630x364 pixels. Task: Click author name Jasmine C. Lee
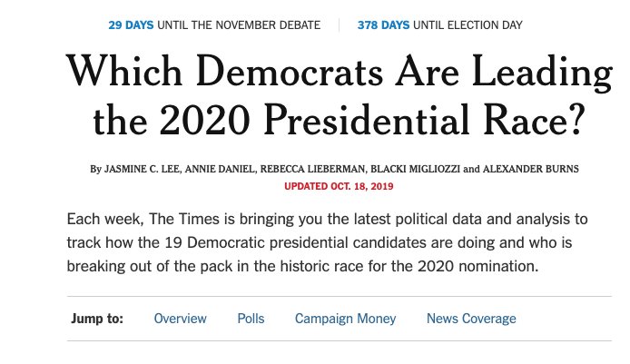pos(143,169)
